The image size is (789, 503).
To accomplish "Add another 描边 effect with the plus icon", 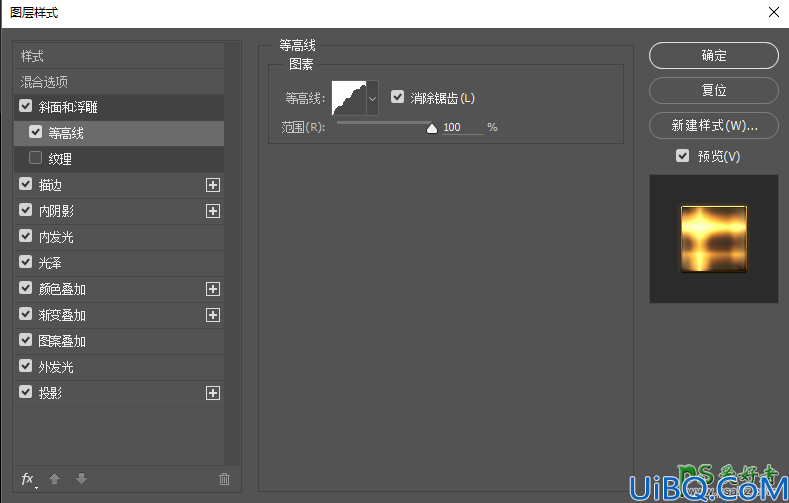I will coord(213,185).
